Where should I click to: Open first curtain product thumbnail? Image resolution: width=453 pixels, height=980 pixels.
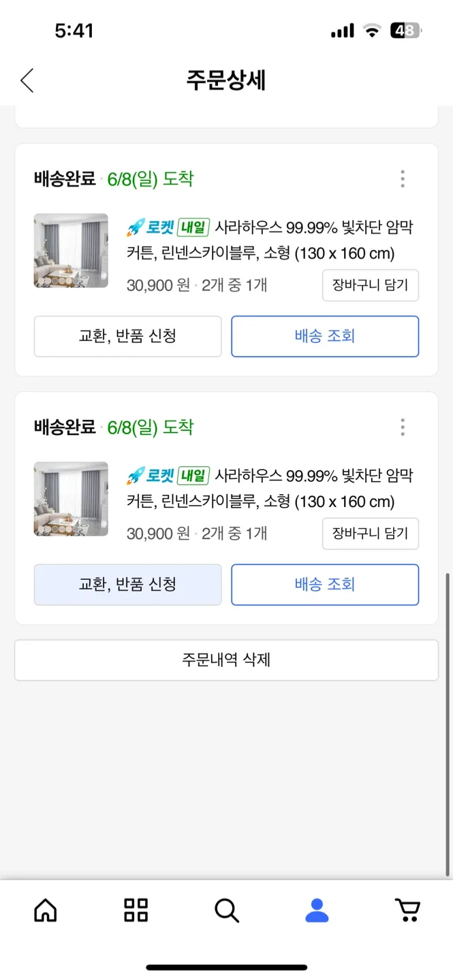71,250
